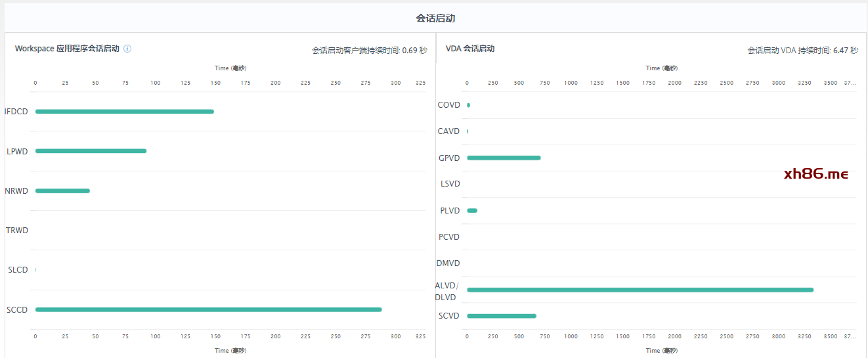Click the 会话启动 section header
Screen dimensions: 868x358
435,18
